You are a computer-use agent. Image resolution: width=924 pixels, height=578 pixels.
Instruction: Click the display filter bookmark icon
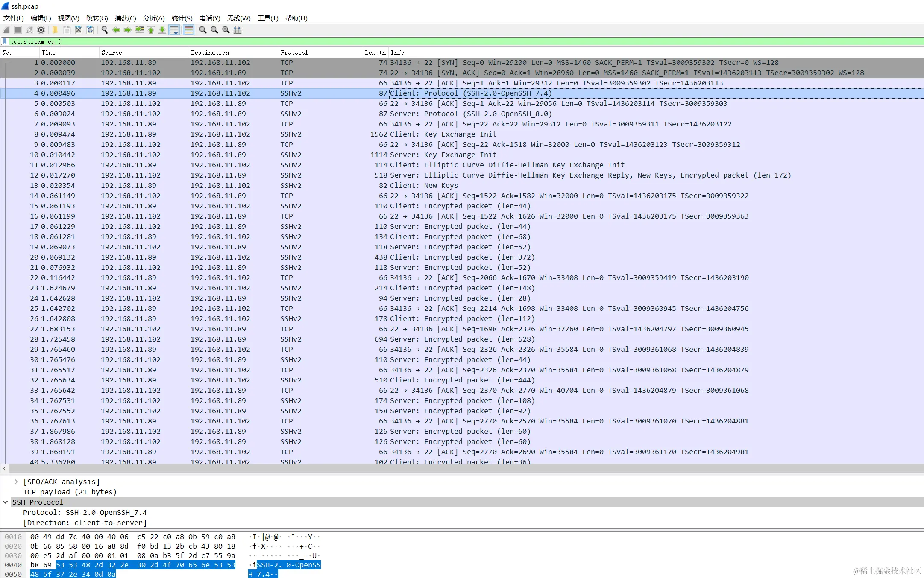[x=5, y=41]
